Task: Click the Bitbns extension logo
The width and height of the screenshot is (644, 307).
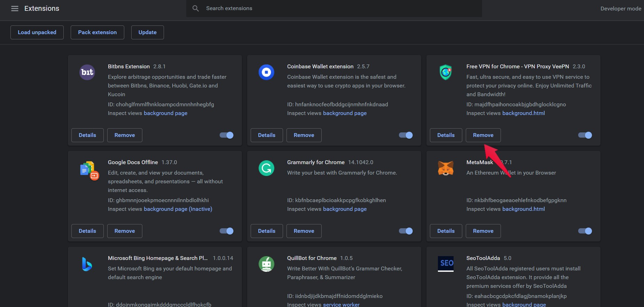Action: (87, 72)
